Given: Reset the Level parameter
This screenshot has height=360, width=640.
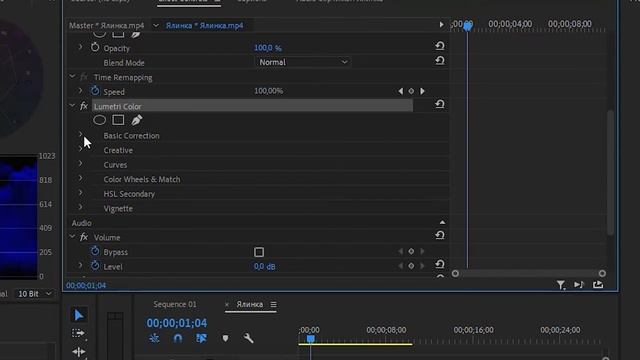Looking at the screenshot, I should (440, 264).
